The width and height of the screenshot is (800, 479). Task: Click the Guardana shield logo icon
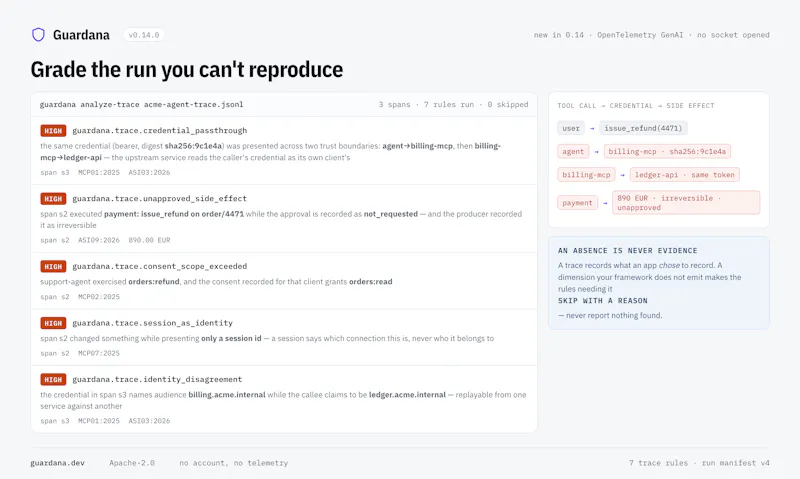point(38,35)
